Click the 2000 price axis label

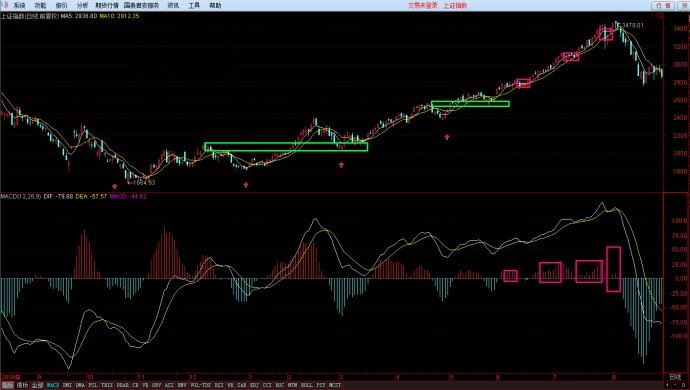680,154
